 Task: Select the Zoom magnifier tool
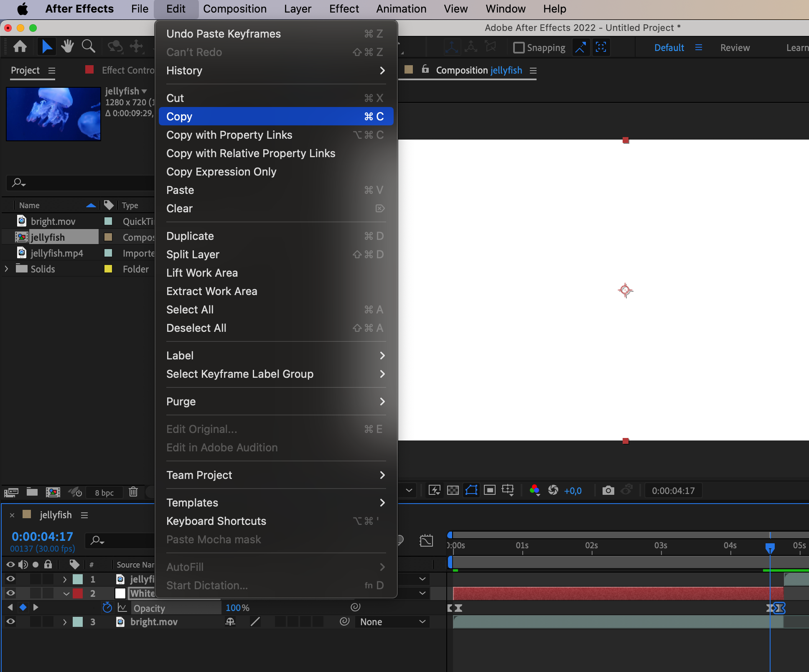click(x=88, y=46)
